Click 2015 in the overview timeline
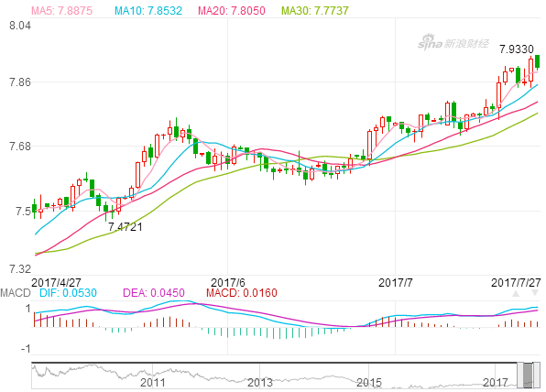Image resolution: width=546 pixels, height=392 pixels. (x=369, y=383)
